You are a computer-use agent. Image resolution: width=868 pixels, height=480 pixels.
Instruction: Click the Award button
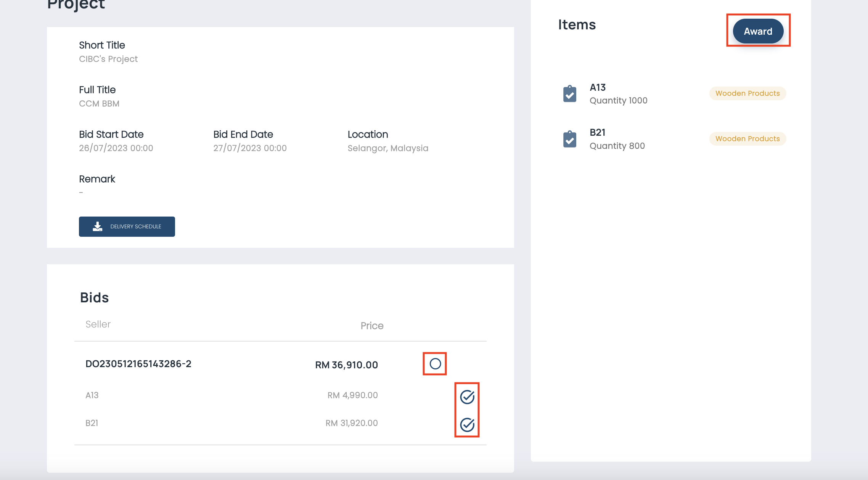(758, 31)
